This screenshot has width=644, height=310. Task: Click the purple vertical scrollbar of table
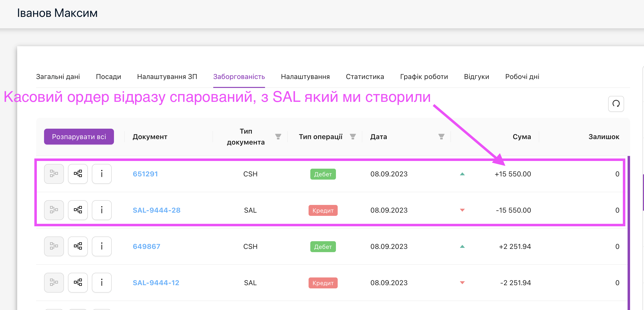pyautogui.click(x=629, y=232)
